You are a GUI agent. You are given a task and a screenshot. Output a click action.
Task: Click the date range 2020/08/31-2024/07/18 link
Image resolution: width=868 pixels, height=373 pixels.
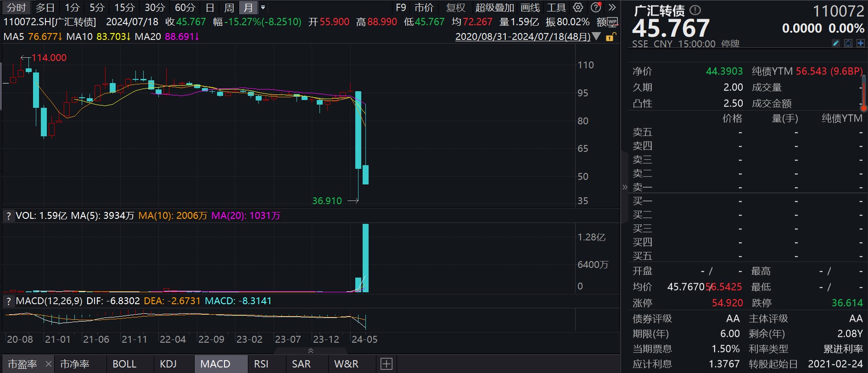pos(523,37)
